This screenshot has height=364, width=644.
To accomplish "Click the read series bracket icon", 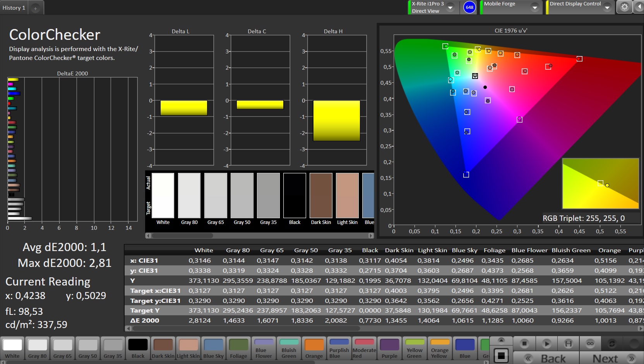I will click(568, 343).
